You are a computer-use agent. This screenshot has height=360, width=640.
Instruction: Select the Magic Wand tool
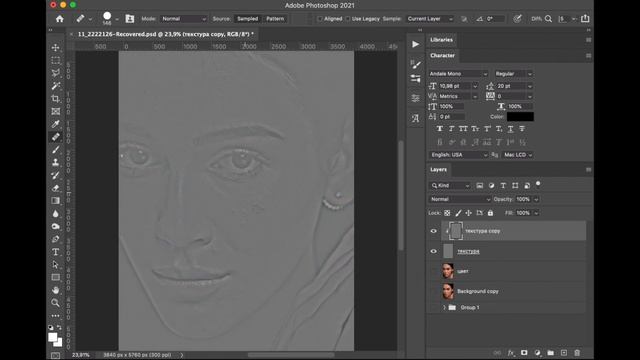(x=56, y=86)
